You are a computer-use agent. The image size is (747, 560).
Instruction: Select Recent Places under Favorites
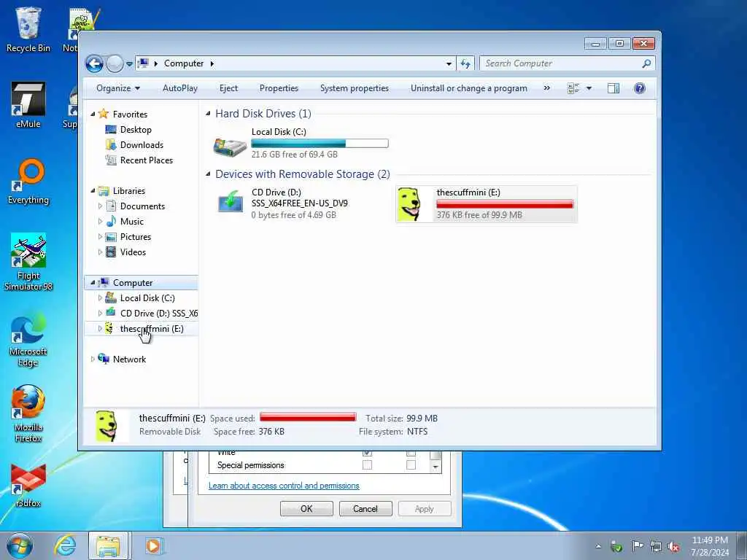146,160
